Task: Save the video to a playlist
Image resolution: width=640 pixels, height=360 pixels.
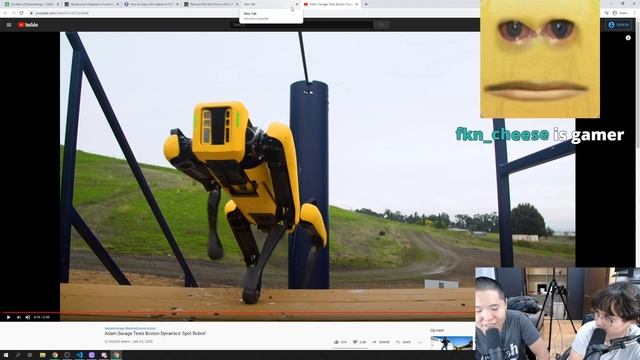Action: tap(403, 342)
